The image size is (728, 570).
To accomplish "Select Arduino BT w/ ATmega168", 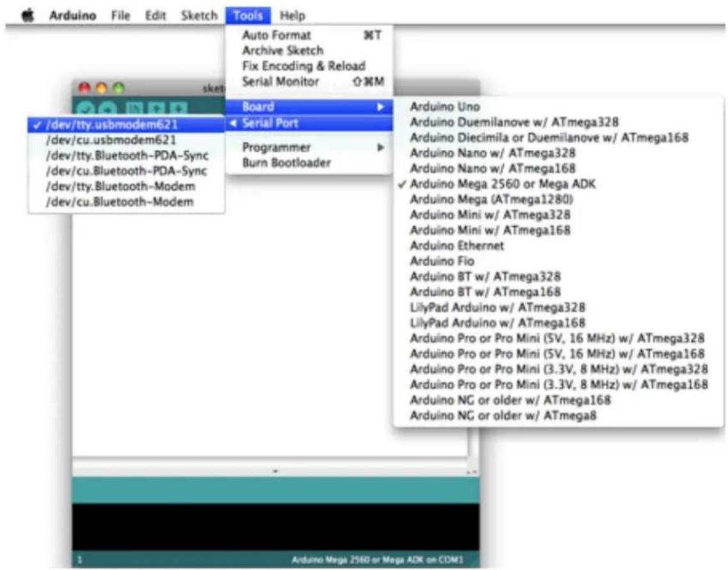I will (x=558, y=292).
